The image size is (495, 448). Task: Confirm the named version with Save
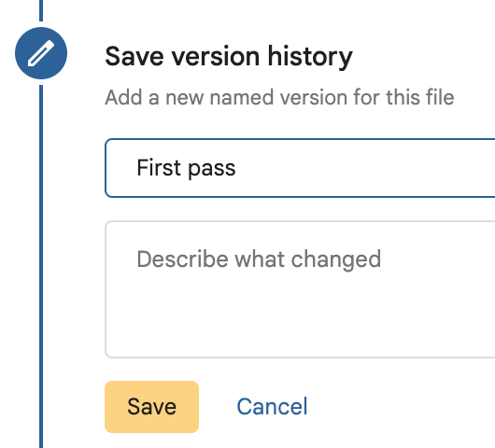(151, 407)
